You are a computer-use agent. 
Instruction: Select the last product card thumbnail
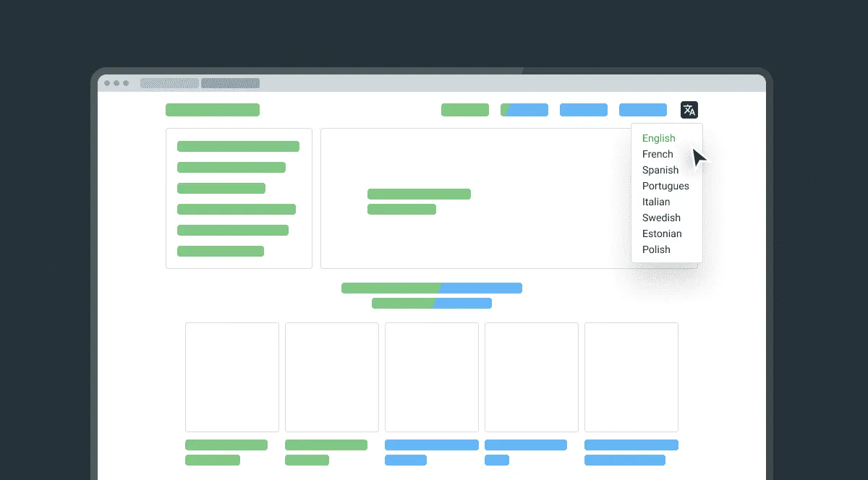point(631,377)
